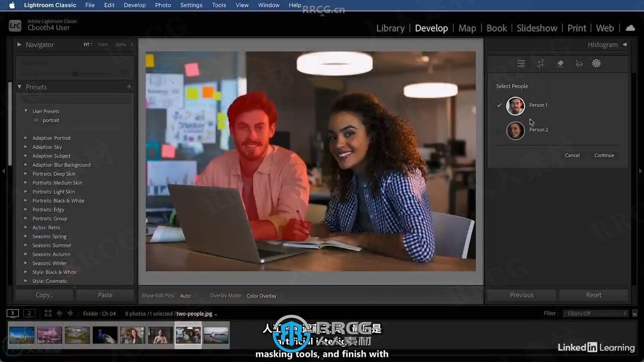The height and width of the screenshot is (362, 644).
Task: Click the Paste button
Action: point(105,295)
